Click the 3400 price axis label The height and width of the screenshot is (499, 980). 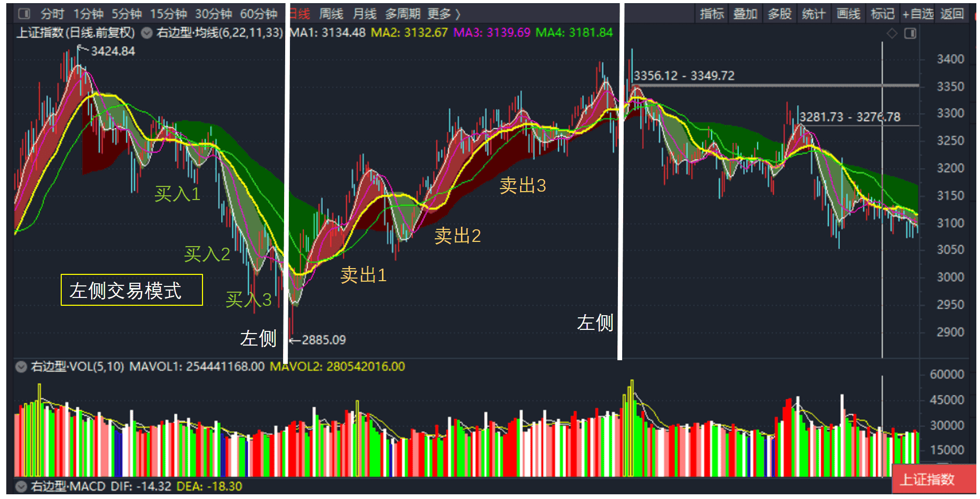point(950,59)
